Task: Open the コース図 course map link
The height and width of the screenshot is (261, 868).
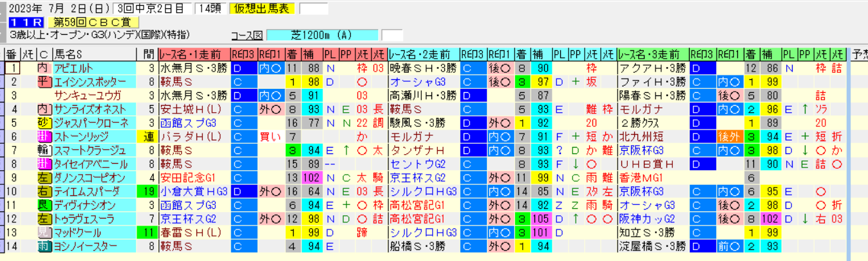Action: (247, 35)
